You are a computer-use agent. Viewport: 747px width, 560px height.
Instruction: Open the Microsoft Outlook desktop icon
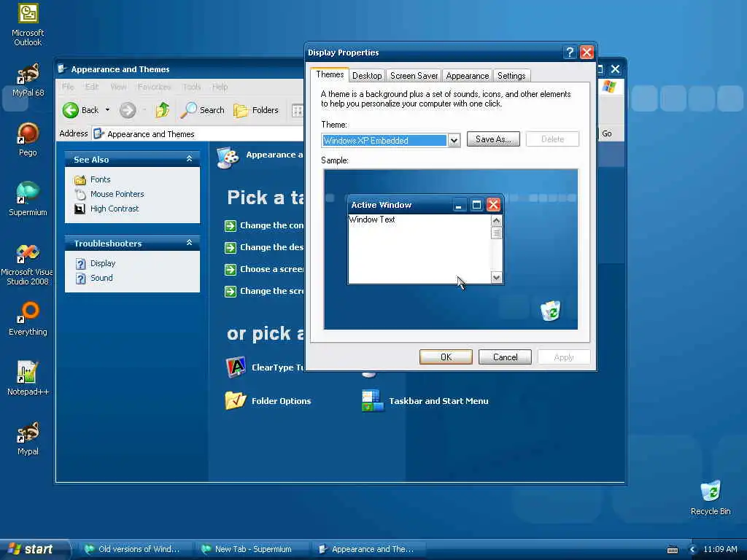click(x=28, y=25)
